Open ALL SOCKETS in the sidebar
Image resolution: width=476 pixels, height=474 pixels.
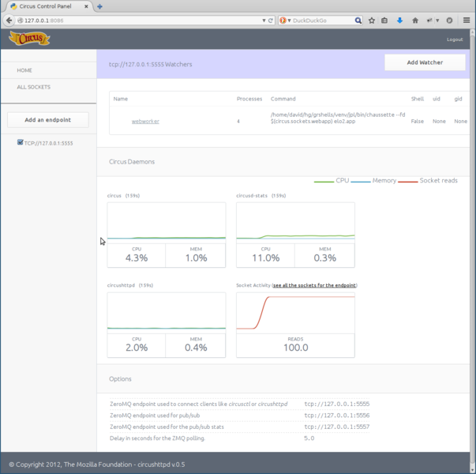click(34, 87)
